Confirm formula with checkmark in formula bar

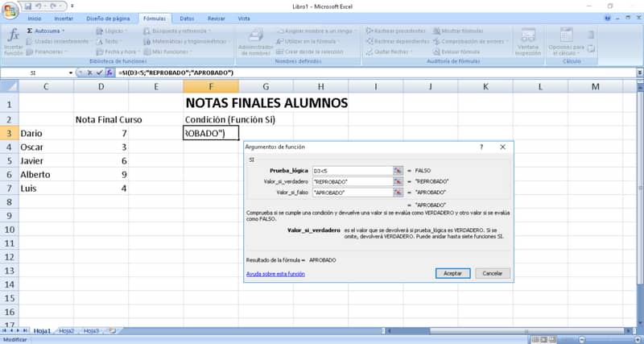point(99,73)
